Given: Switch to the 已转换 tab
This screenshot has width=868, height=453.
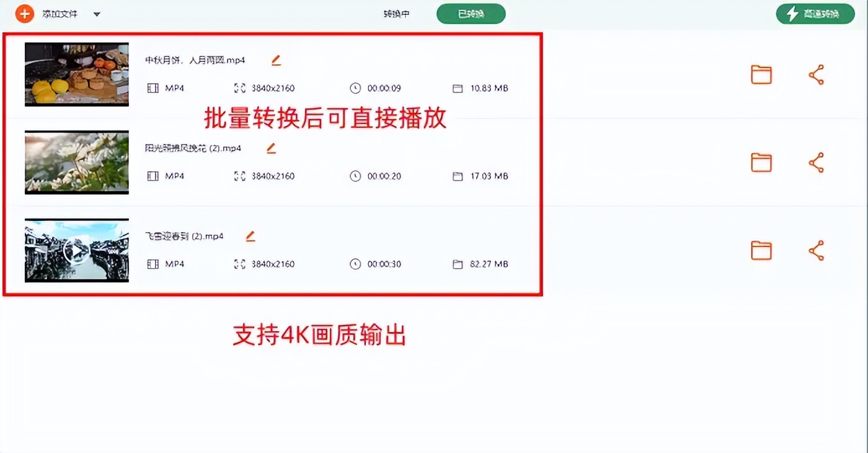Looking at the screenshot, I should point(471,13).
